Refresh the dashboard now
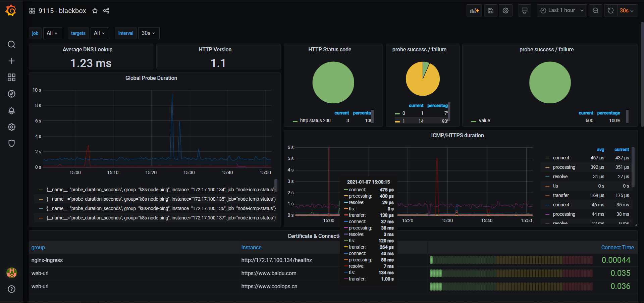The image size is (644, 303). 611,11
